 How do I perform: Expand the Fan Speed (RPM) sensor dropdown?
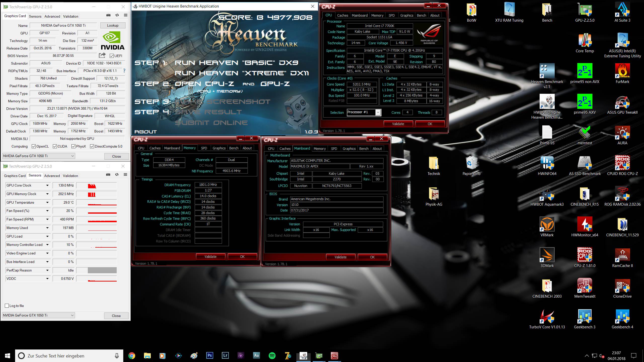(x=47, y=219)
